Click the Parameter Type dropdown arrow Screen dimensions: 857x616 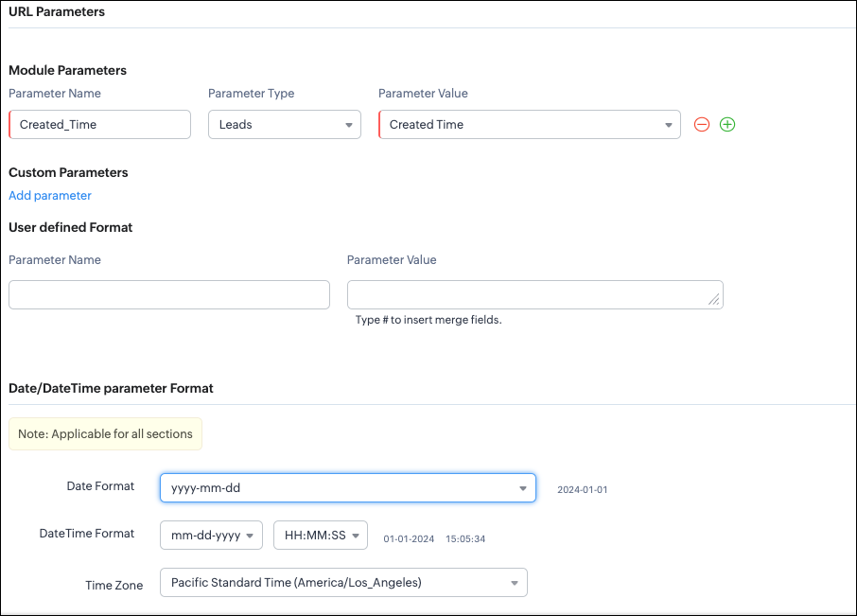[349, 125]
